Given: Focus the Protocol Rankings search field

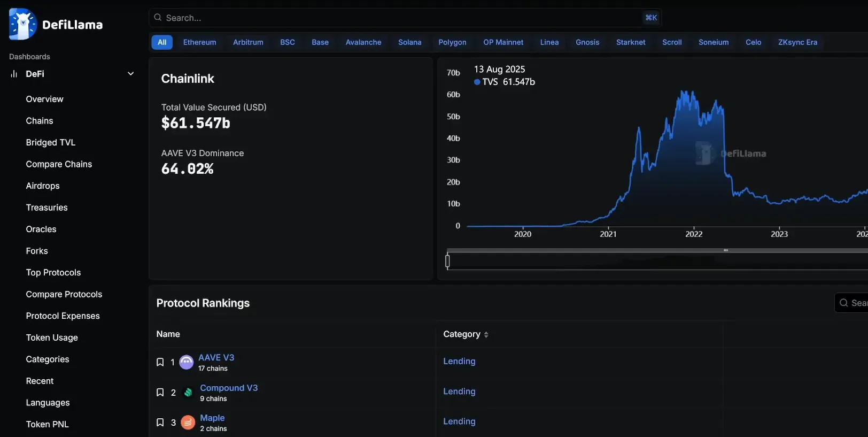Looking at the screenshot, I should [852, 303].
